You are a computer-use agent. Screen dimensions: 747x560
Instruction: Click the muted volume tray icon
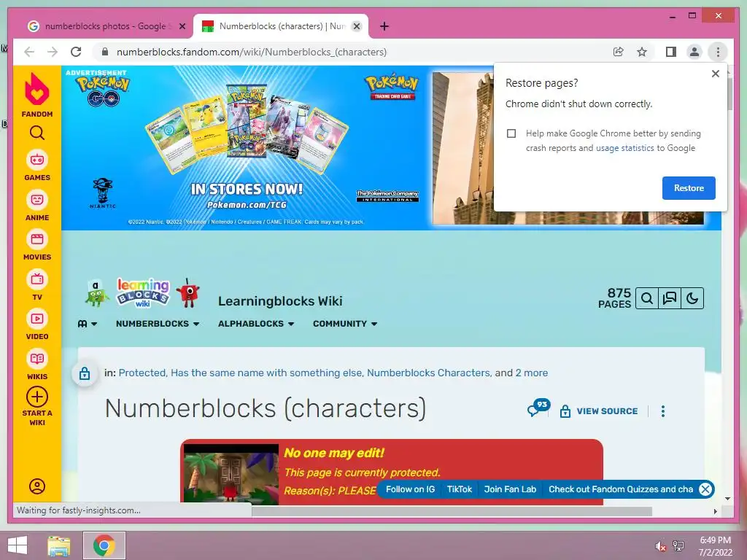pyautogui.click(x=660, y=546)
